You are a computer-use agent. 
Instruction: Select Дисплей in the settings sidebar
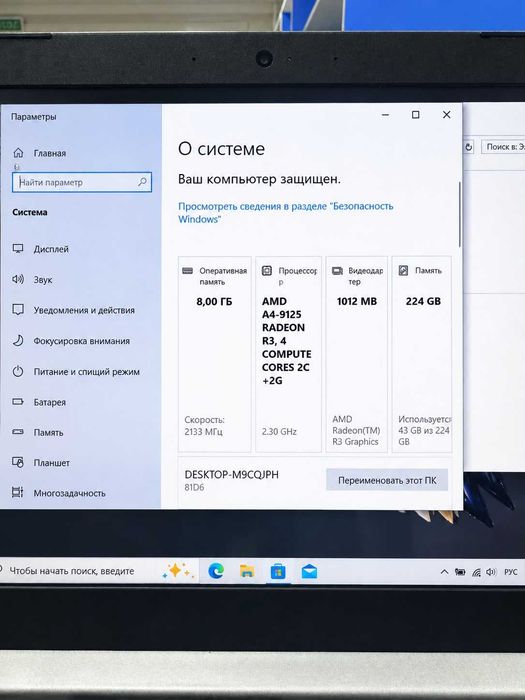pyautogui.click(x=51, y=249)
